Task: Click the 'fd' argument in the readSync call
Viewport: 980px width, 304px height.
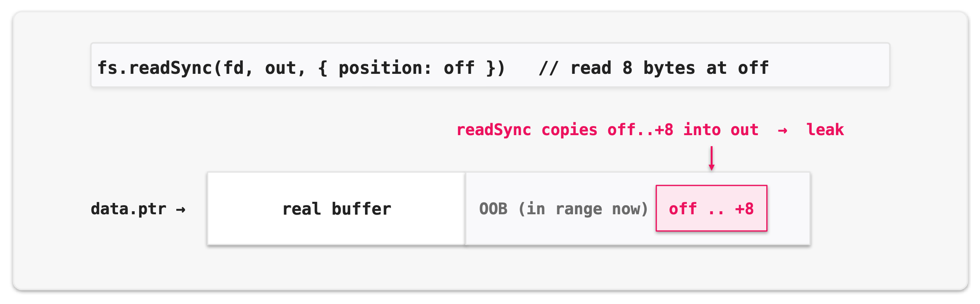Action: pyautogui.click(x=234, y=68)
